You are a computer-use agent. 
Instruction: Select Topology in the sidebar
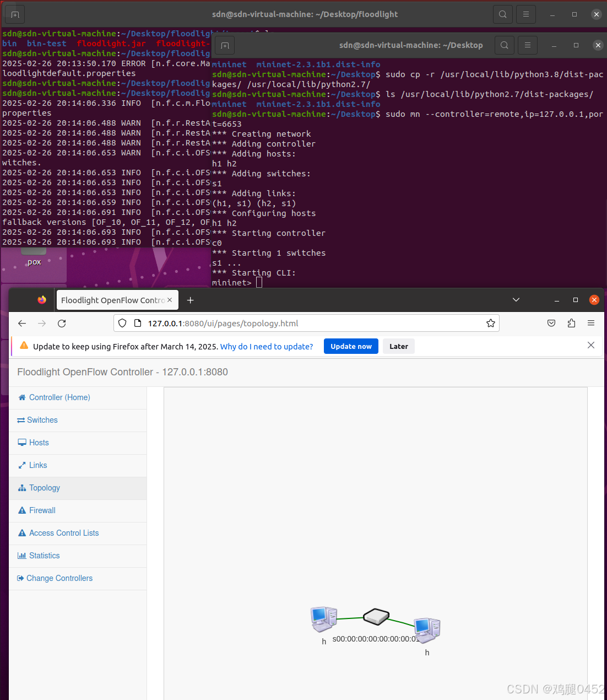click(78, 488)
